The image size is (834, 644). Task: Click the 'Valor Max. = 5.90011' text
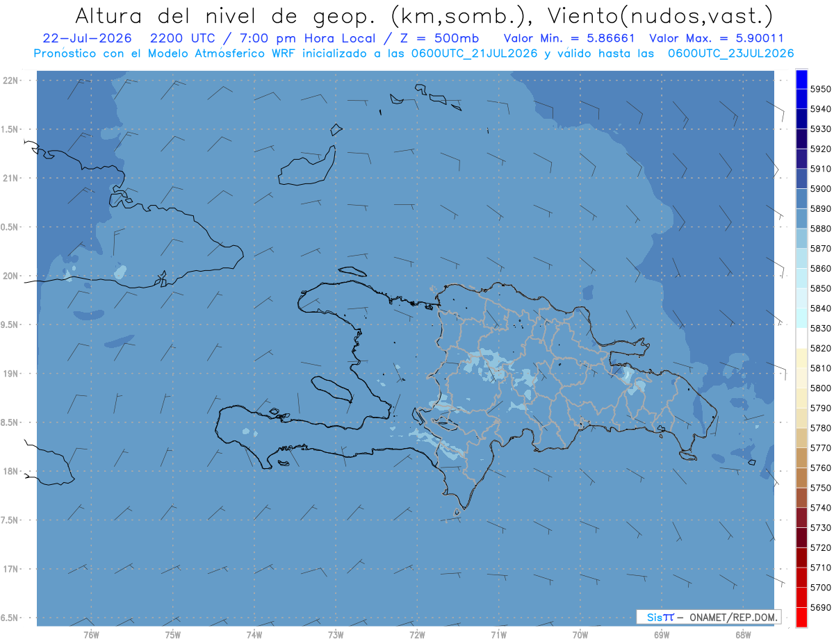(717, 38)
